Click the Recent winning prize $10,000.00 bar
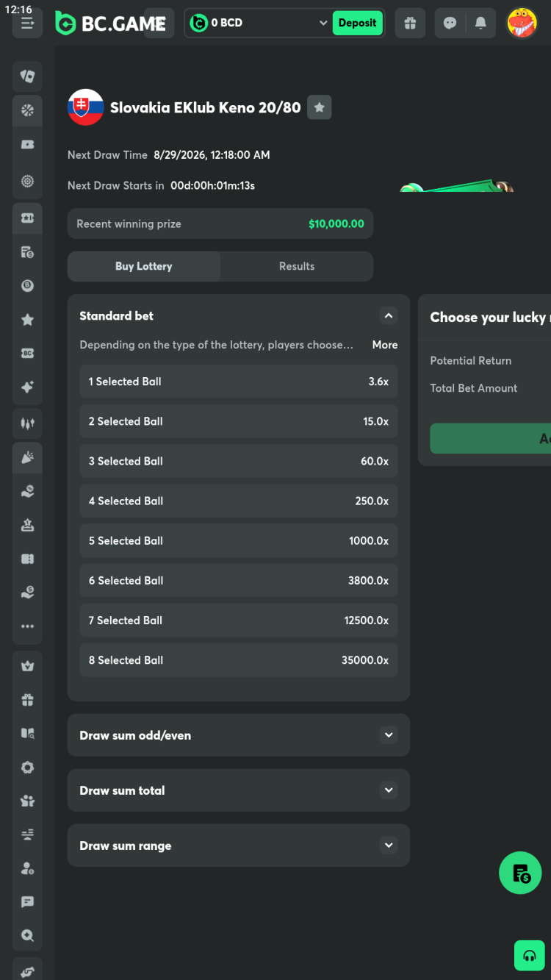The width and height of the screenshot is (551, 980). click(220, 223)
